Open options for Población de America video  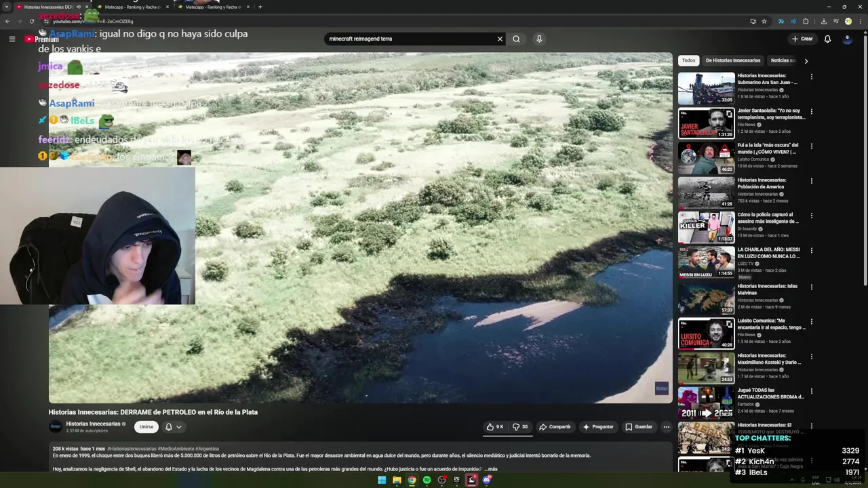pyautogui.click(x=811, y=181)
